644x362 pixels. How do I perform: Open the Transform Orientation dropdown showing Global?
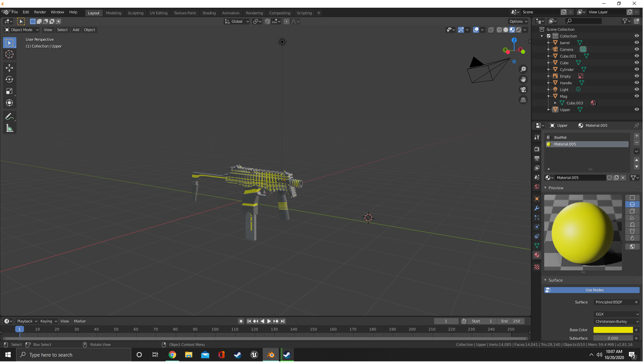[x=237, y=21]
